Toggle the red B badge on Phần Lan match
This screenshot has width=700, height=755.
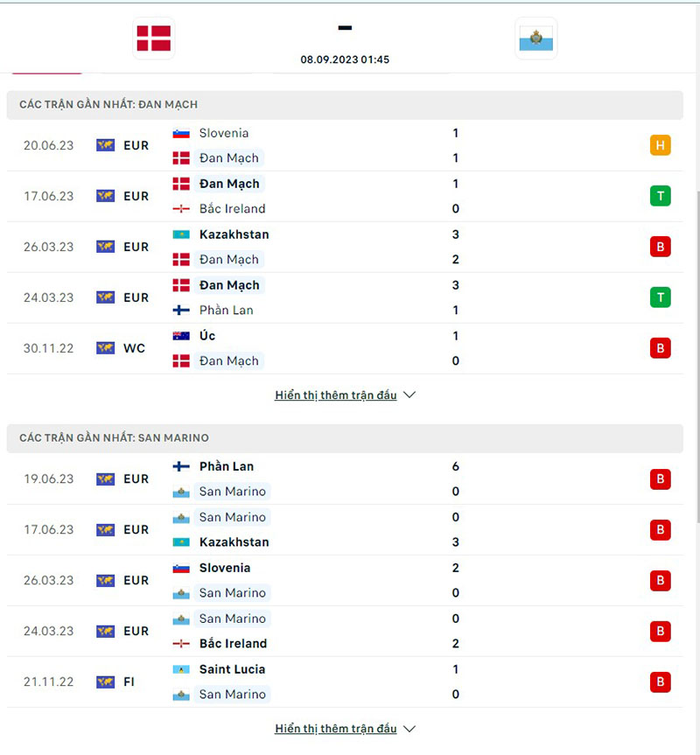(x=661, y=479)
